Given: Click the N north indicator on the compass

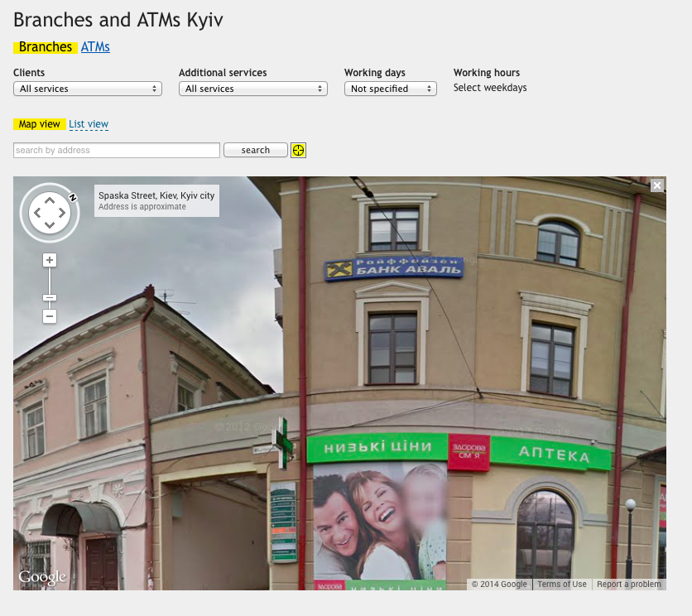Looking at the screenshot, I should 73,197.
